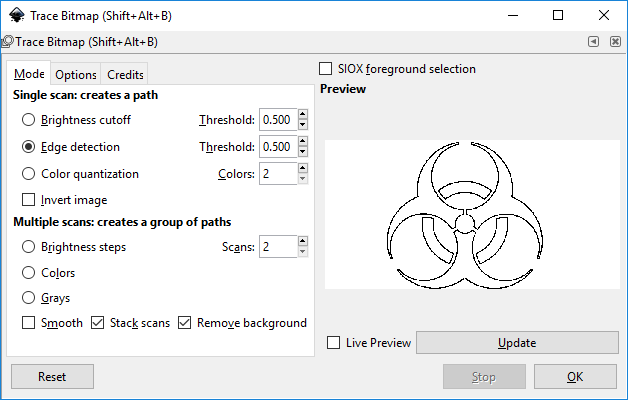Minimize the Trace Bitmap window
Screen dimensions: 628x400
click(513, 16)
